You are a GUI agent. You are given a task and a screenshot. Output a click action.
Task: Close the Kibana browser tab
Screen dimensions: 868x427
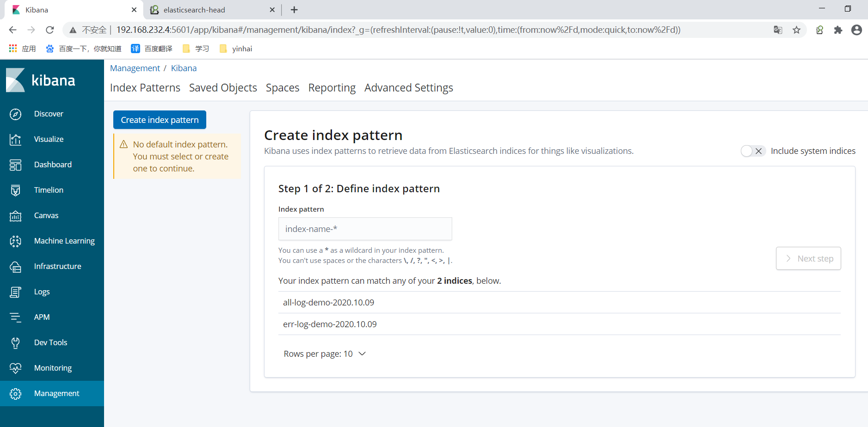tap(134, 10)
